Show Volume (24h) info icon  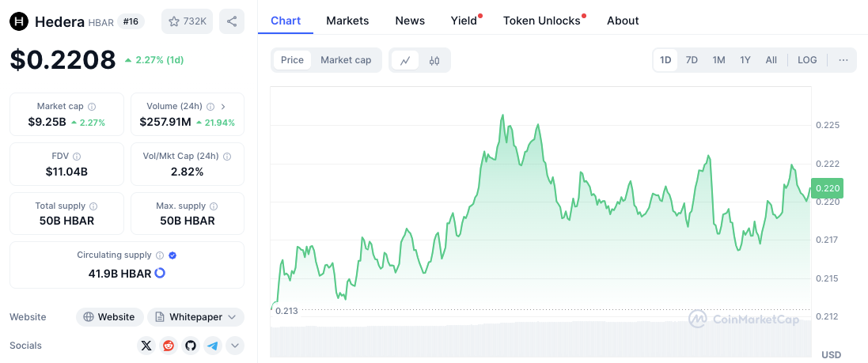tap(210, 106)
